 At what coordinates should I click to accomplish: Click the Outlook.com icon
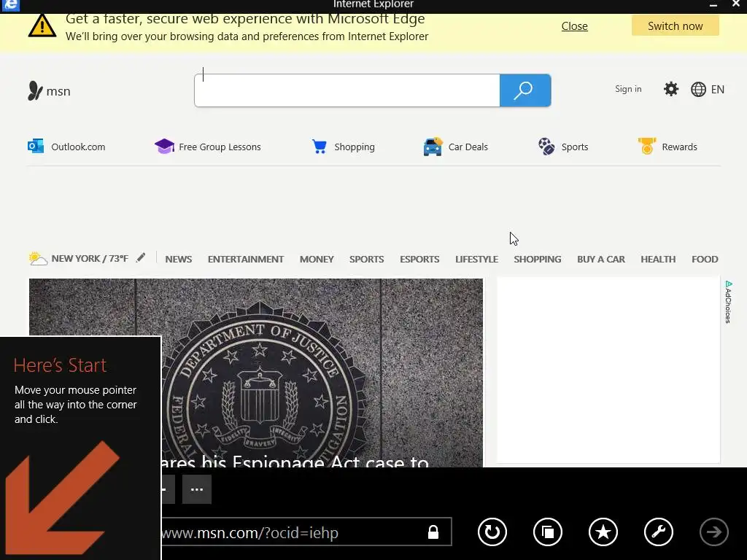36,146
